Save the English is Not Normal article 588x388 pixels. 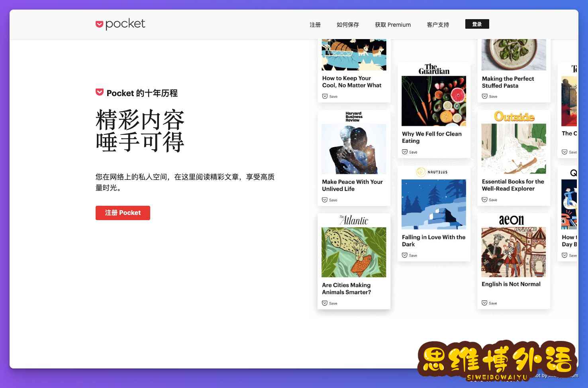pos(490,303)
